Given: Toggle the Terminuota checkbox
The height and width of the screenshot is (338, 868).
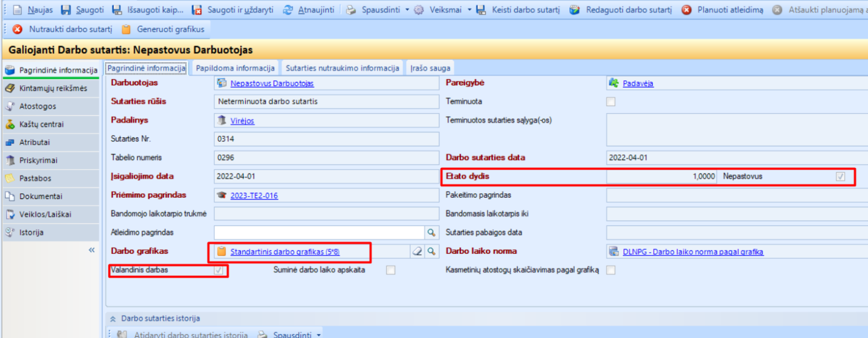Looking at the screenshot, I should [x=610, y=102].
